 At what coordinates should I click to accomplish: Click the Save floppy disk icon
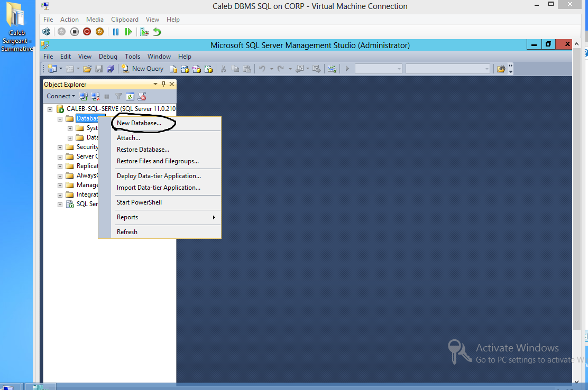(x=99, y=69)
